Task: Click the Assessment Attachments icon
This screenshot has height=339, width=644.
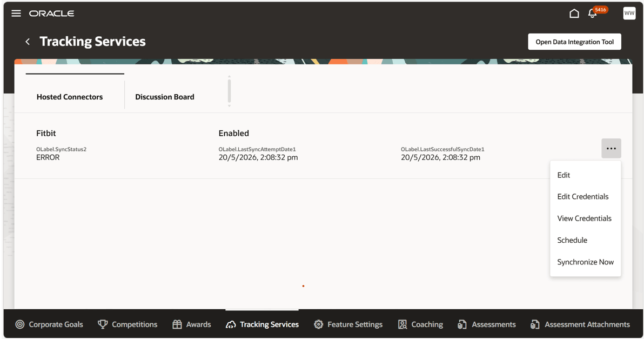Action: click(535, 324)
